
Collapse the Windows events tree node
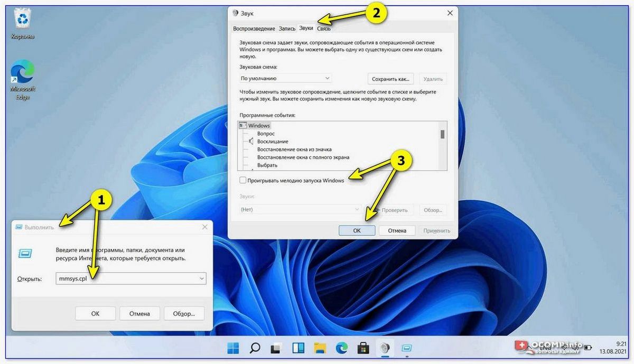tap(243, 126)
